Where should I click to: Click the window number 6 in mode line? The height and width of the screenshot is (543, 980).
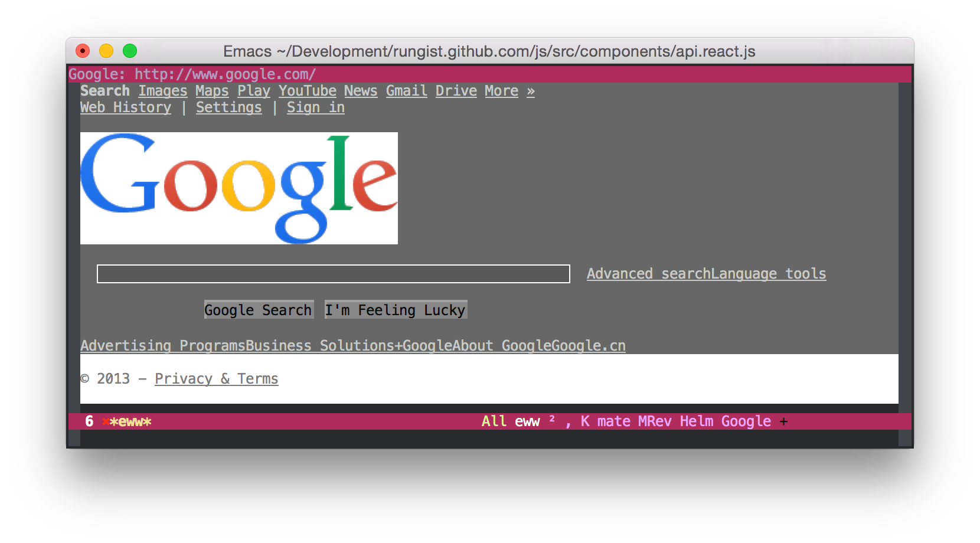[89, 421]
